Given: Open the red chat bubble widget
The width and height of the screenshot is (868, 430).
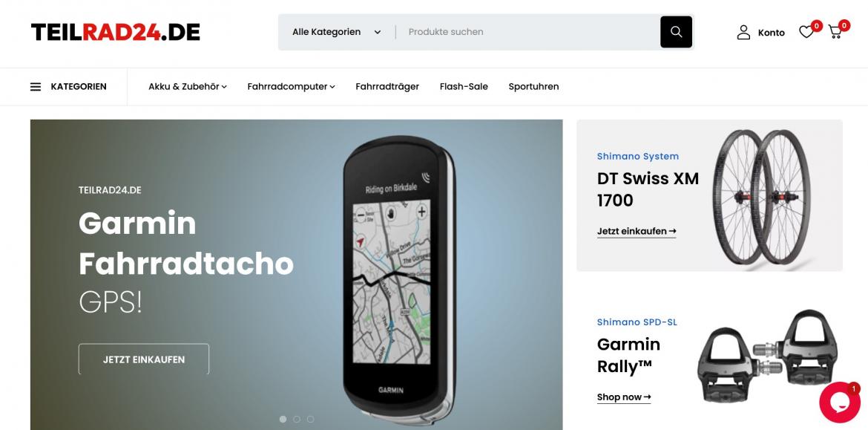Looking at the screenshot, I should coord(840,403).
